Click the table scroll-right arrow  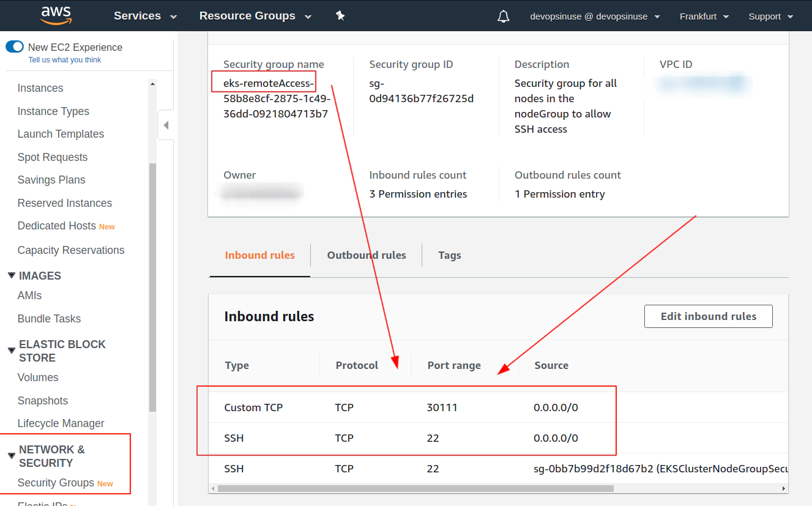pyautogui.click(x=784, y=488)
